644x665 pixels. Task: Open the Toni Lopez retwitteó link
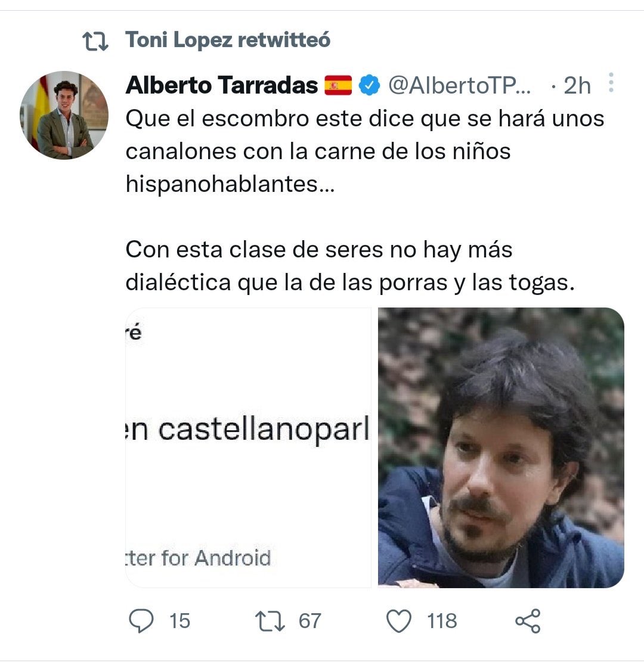(228, 41)
